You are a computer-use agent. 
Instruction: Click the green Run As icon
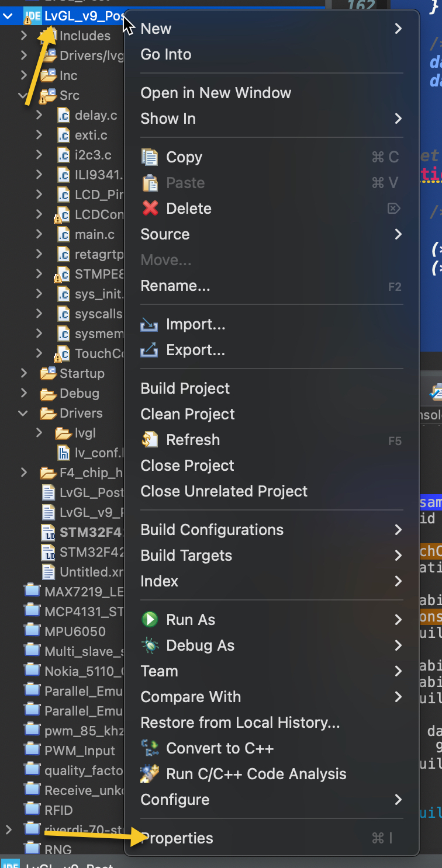[150, 620]
